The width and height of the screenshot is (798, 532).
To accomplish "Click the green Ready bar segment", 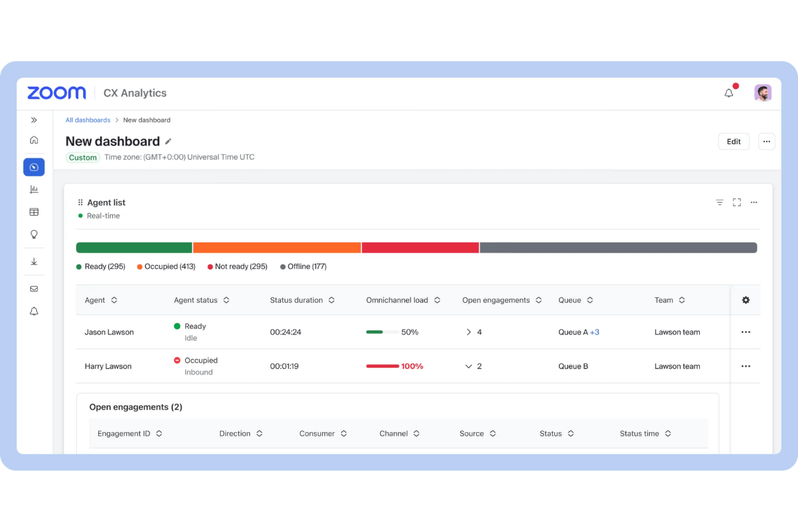I will tap(134, 247).
